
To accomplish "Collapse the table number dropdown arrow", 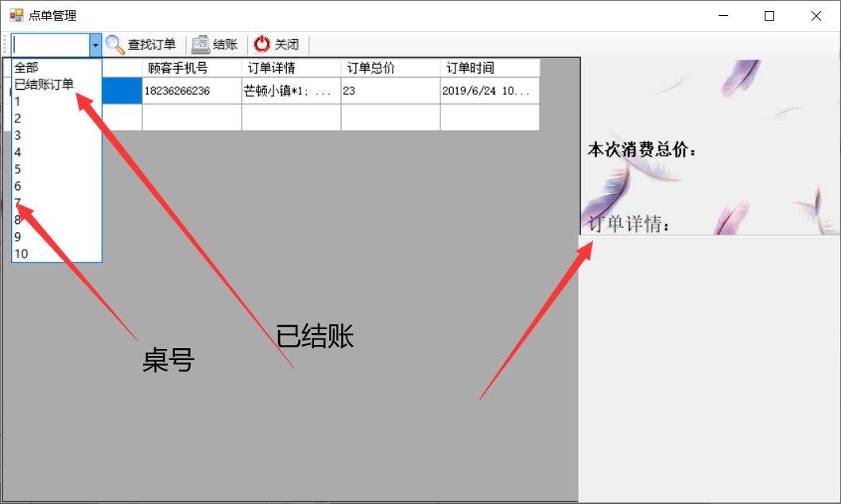I will click(95, 45).
